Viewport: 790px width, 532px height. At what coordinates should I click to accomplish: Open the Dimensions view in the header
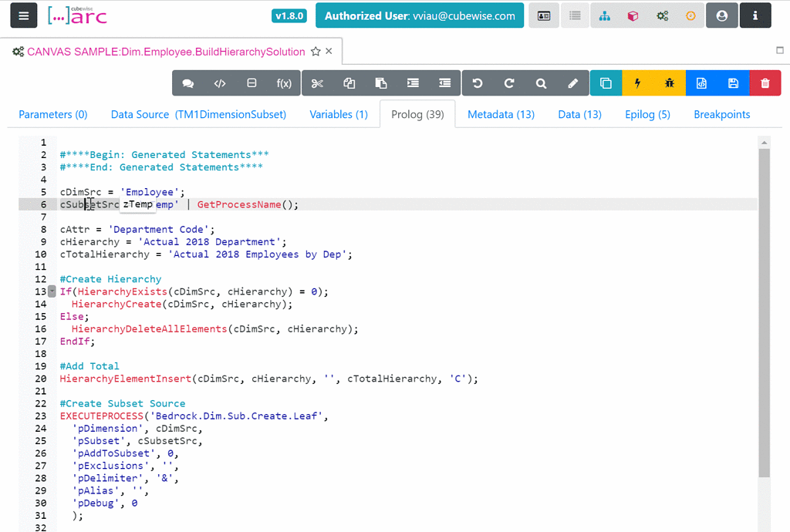[605, 15]
